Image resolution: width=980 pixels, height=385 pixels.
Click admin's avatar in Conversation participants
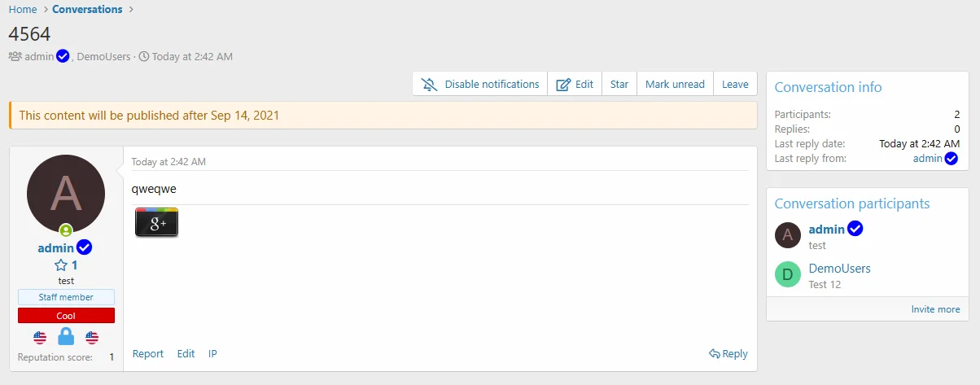click(786, 236)
